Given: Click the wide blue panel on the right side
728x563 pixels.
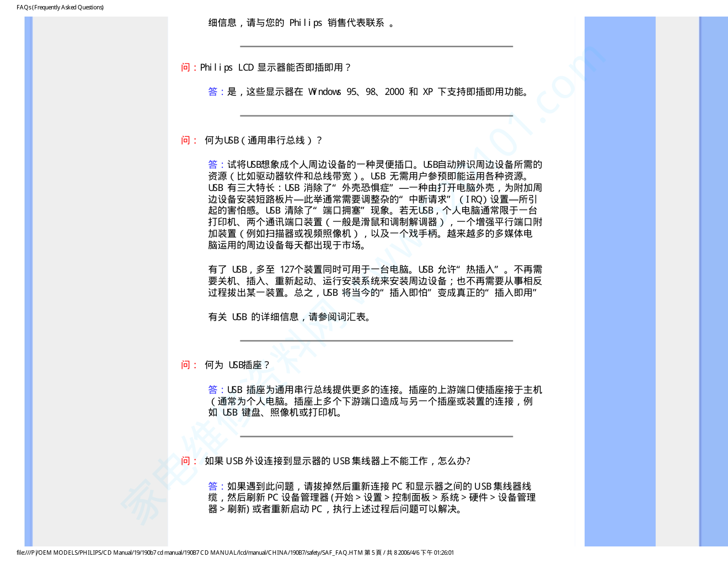Looking at the screenshot, I should (x=619, y=276).
